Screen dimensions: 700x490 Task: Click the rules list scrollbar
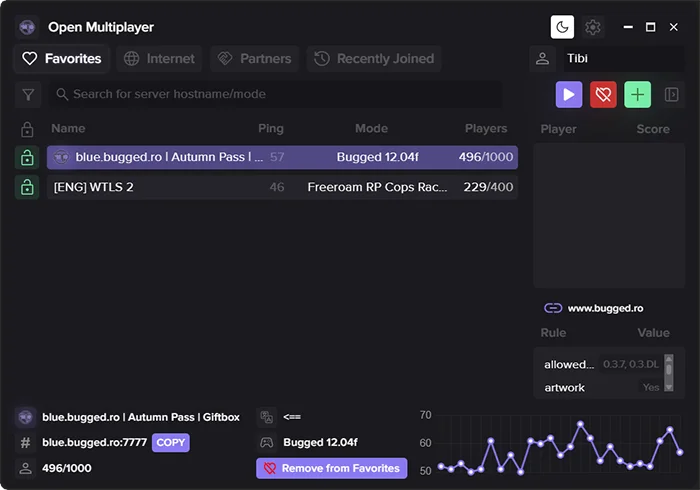(668, 374)
